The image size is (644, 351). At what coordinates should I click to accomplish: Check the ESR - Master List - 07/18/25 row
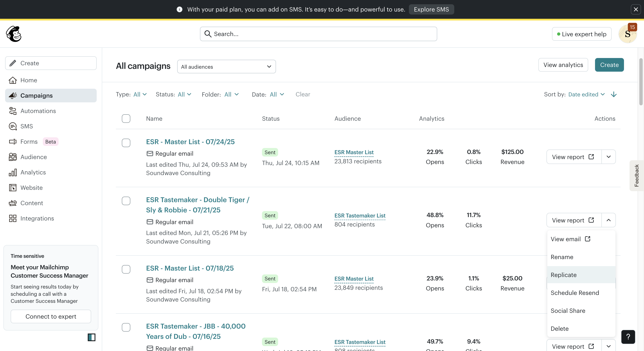[126, 269]
